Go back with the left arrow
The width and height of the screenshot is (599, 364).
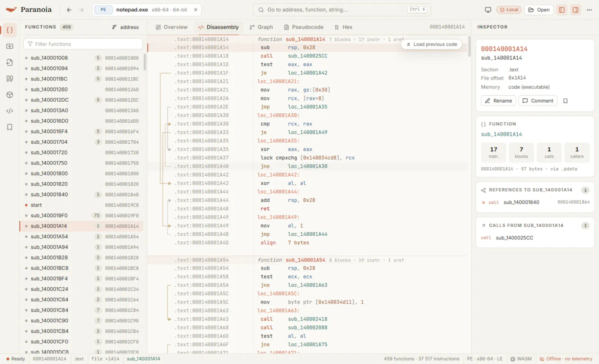pyautogui.click(x=69, y=10)
